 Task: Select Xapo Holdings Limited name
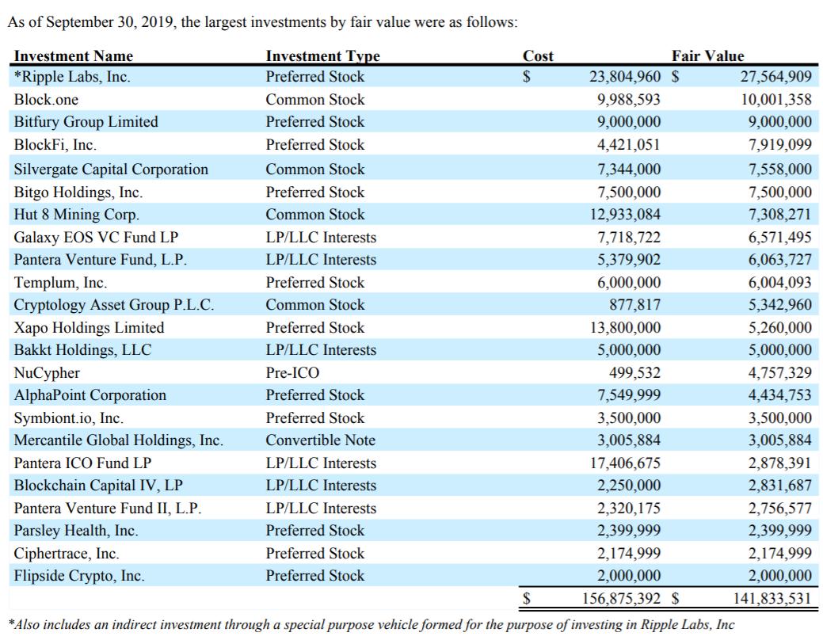[90, 327]
